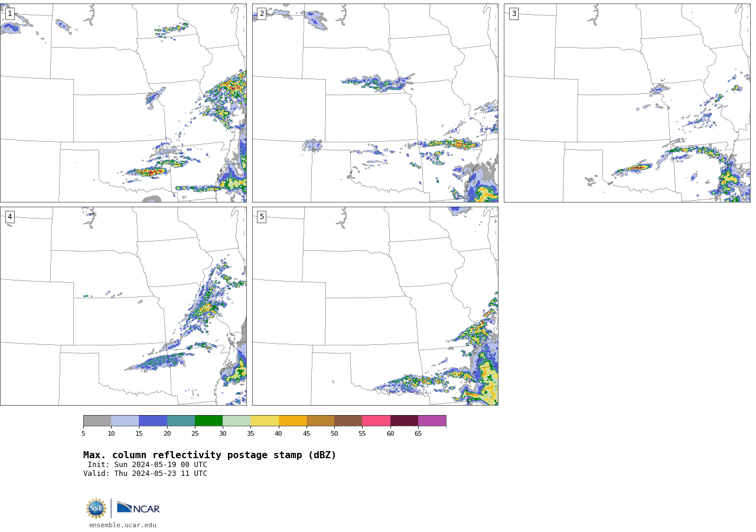Click the pale green 30-35 dBZ swatch
This screenshot has height=532, width=756.
[x=236, y=421]
